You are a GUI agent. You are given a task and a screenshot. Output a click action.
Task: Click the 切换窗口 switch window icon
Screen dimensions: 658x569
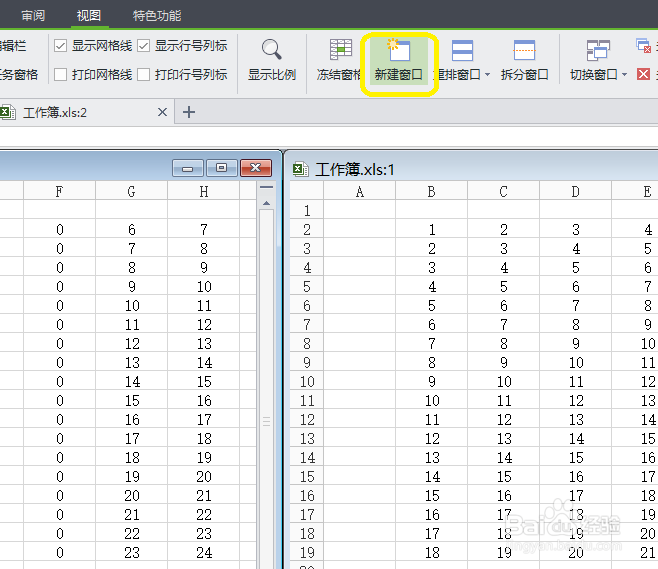[x=598, y=50]
